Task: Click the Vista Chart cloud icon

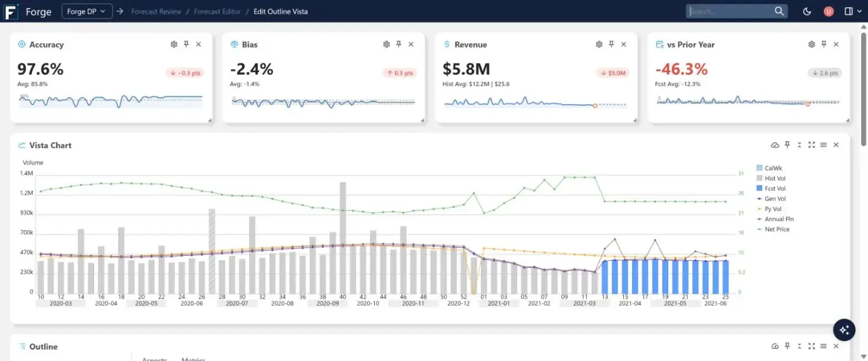Action: (x=775, y=145)
